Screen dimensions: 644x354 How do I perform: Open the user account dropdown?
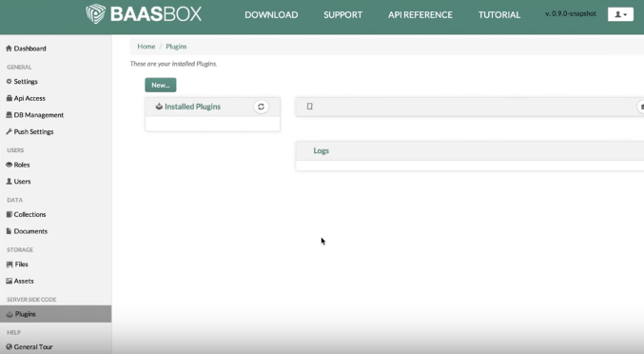620,14
